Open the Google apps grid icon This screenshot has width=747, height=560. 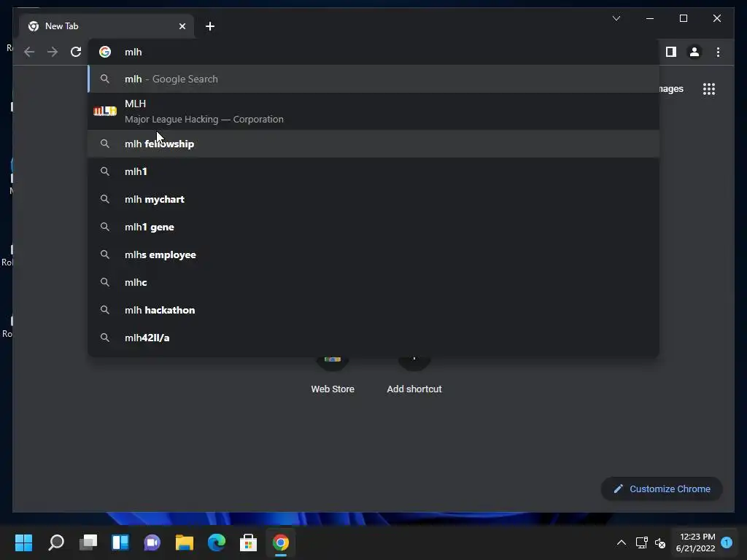[x=709, y=89]
